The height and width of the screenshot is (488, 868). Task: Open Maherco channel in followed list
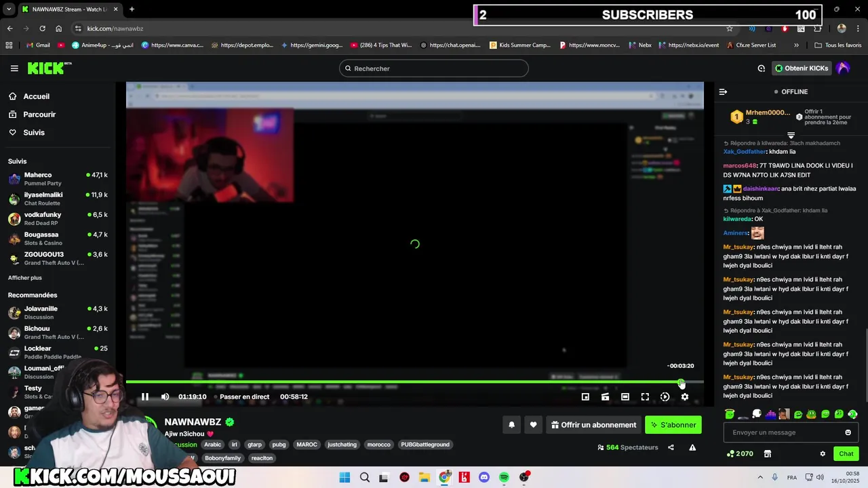click(x=58, y=179)
